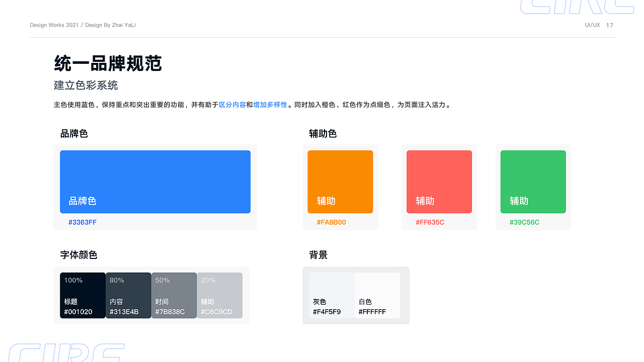The image size is (644, 362).
Task: Click the UI/UX label in header
Action: 592,25
